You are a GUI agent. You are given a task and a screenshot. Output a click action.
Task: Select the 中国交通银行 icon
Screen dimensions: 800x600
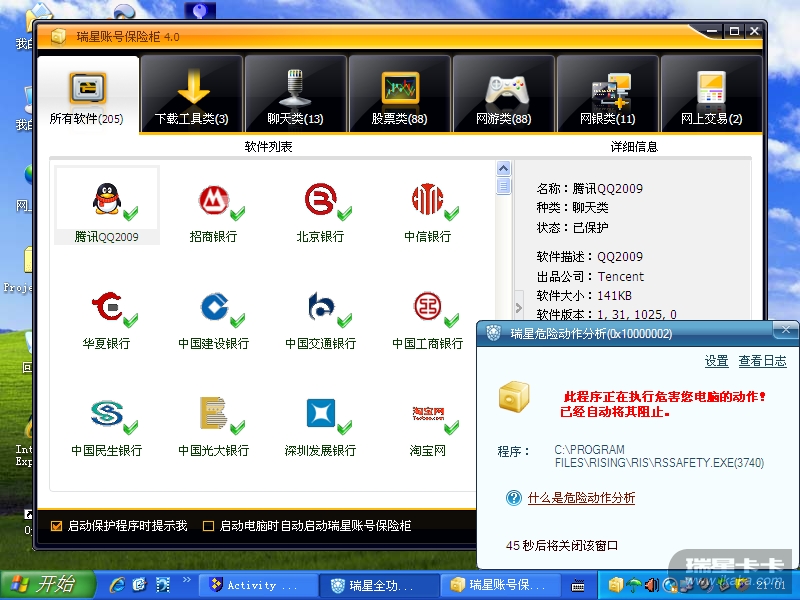tap(321, 306)
